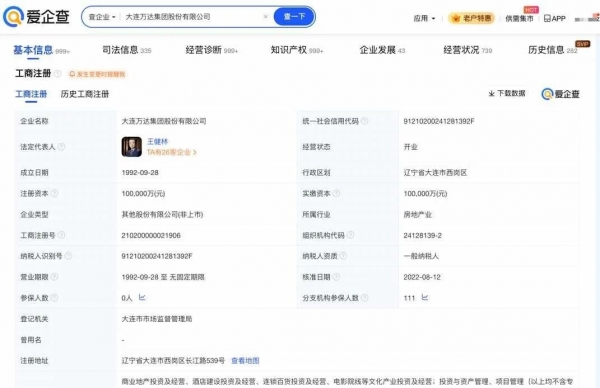The width and height of the screenshot is (600, 388).
Task: Click the organization code 24128139-2
Action: pyautogui.click(x=422, y=235)
